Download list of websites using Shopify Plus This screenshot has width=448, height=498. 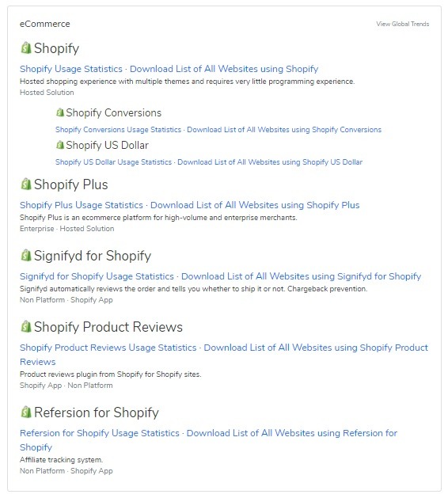(255, 205)
